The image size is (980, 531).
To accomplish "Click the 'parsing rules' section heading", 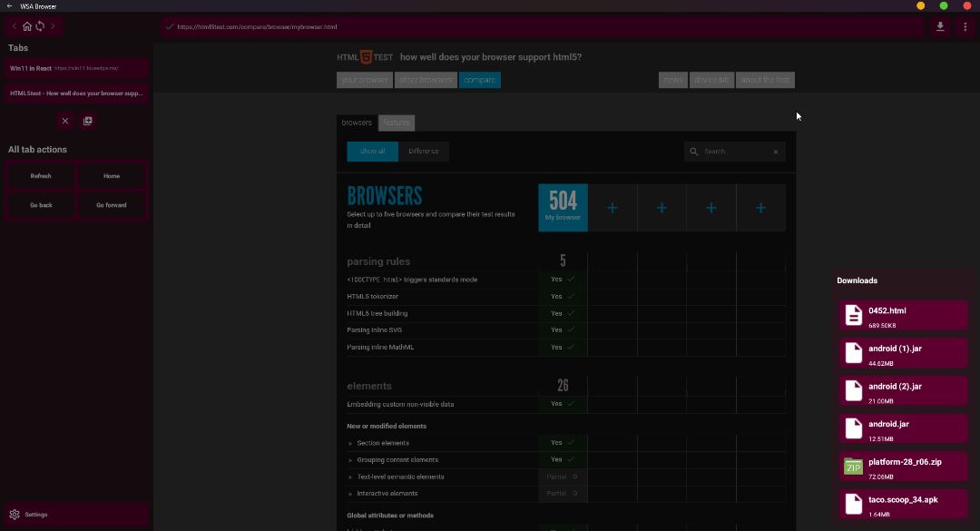I will pyautogui.click(x=378, y=261).
